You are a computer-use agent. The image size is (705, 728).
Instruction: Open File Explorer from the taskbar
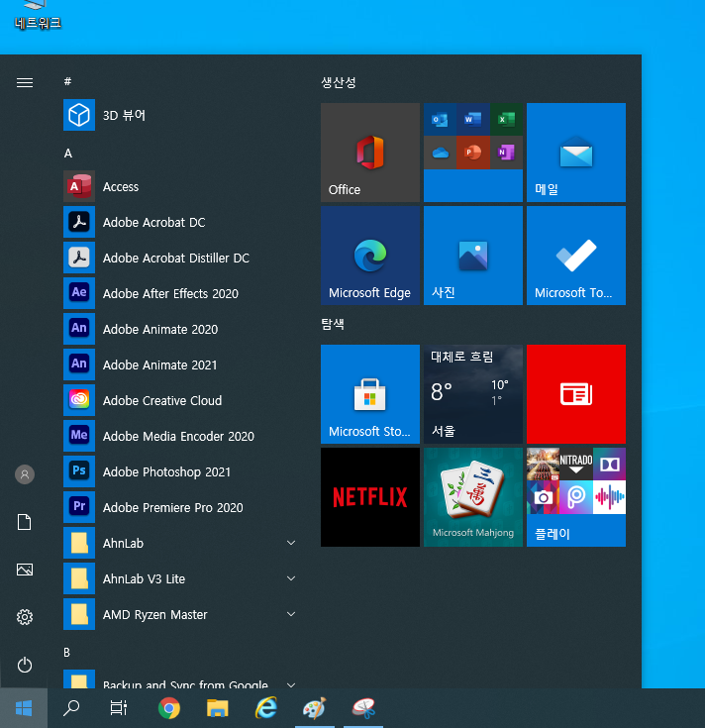pos(217,708)
